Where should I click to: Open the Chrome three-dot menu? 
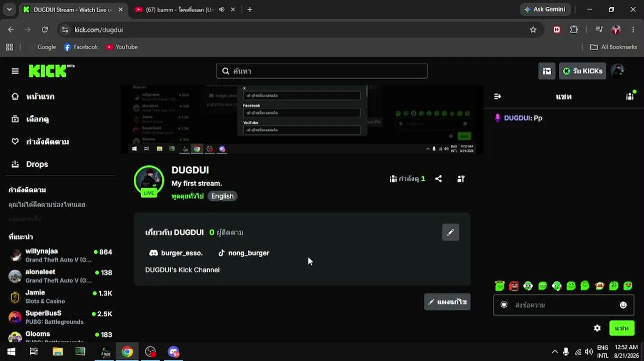pos(633,30)
